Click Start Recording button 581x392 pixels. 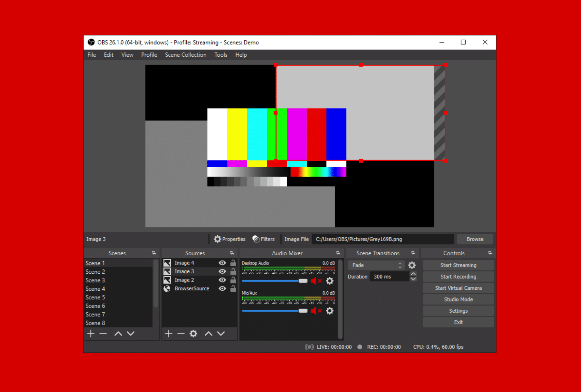tap(458, 277)
